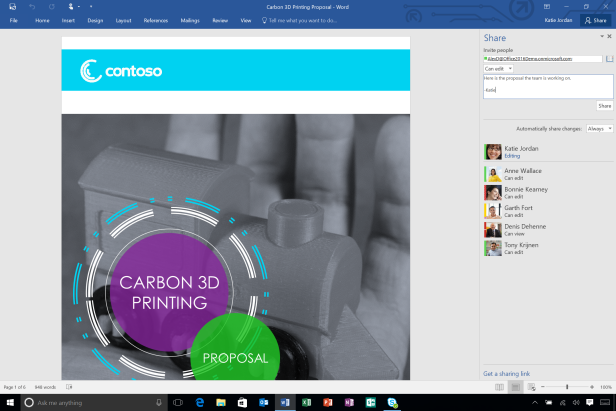Select Garth Fort in the shared list
Screen dimensions: 616x411
click(x=548, y=211)
